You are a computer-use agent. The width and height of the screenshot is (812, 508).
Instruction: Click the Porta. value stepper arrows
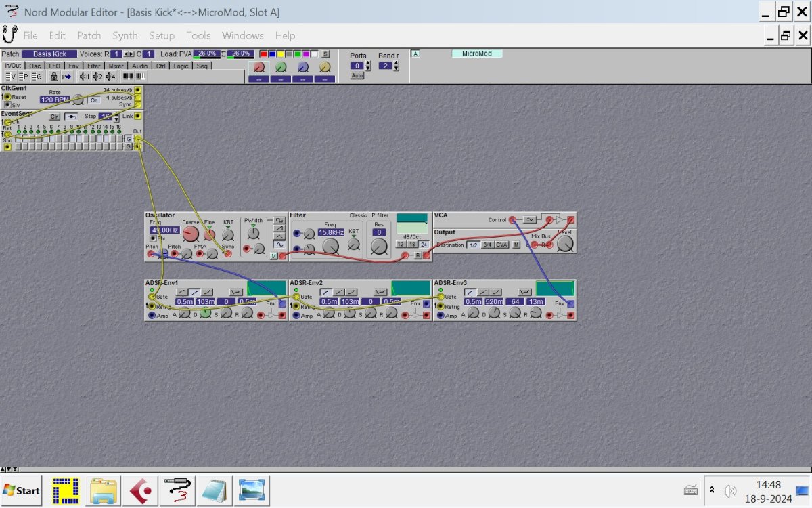coord(368,66)
